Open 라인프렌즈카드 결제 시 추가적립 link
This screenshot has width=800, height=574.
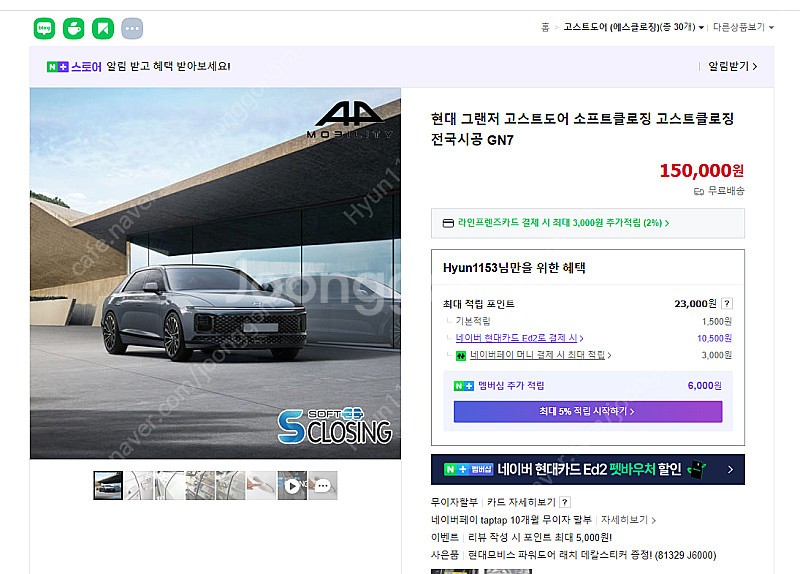[563, 223]
